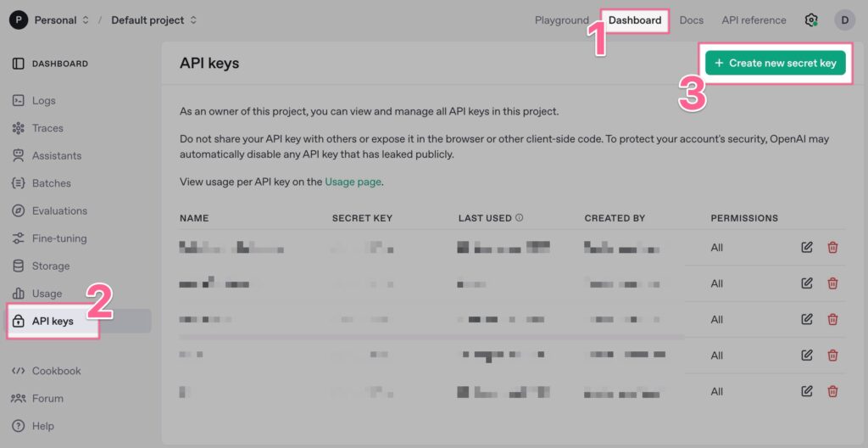Delete the first API key via trash icon

click(x=832, y=247)
